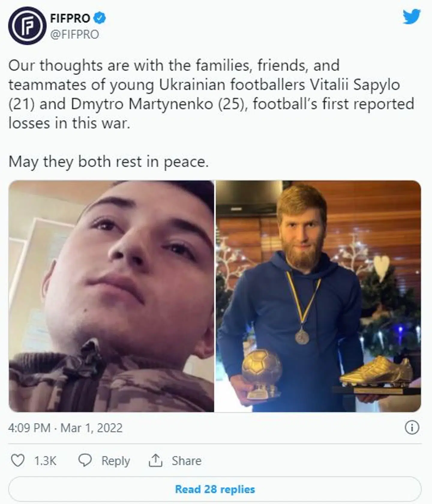Screen dimensions: 432x504
Task: Click the 1.3K likes count
Action: 45,461
